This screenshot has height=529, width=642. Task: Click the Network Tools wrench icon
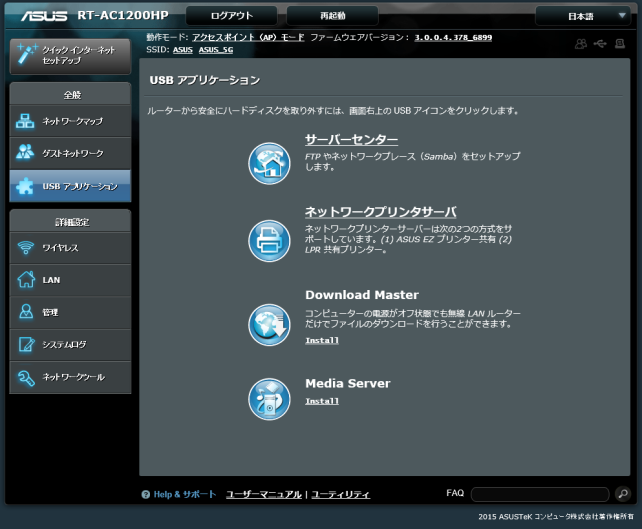click(26, 377)
